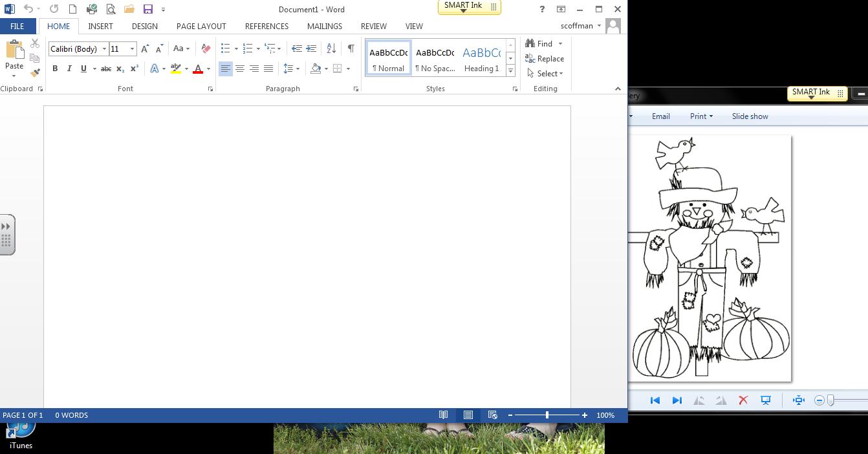Click the Word zoom slider handle
Screen dimensions: 868x454
pyautogui.click(x=547, y=415)
